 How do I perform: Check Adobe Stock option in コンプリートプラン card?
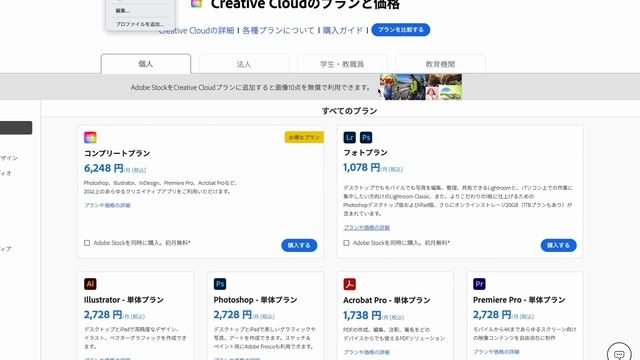[87, 243]
